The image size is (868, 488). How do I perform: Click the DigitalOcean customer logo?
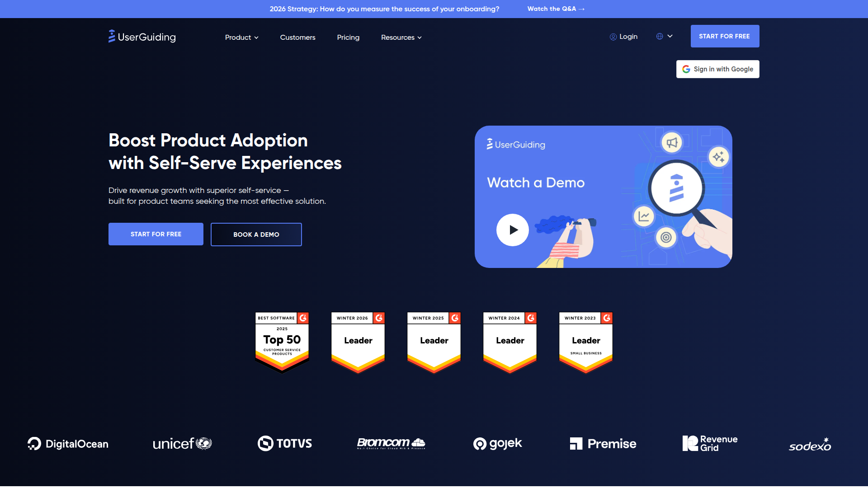tap(68, 444)
